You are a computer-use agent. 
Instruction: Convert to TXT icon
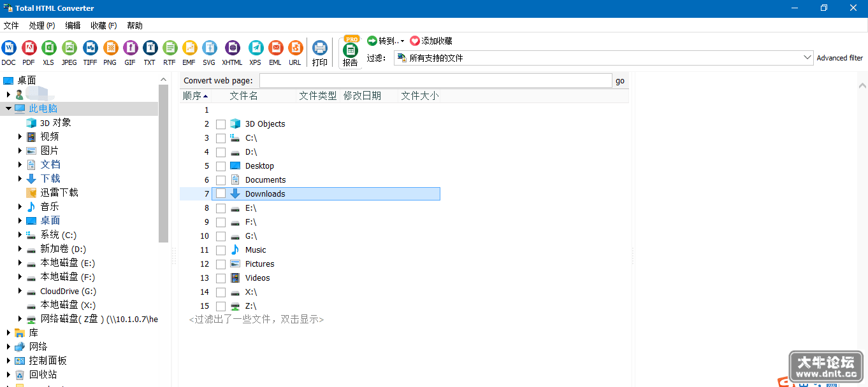click(150, 48)
